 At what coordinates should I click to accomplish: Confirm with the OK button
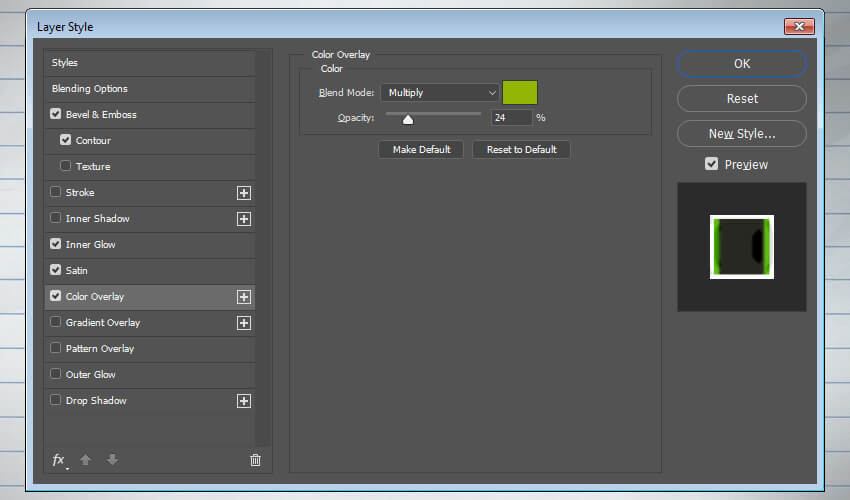click(742, 64)
